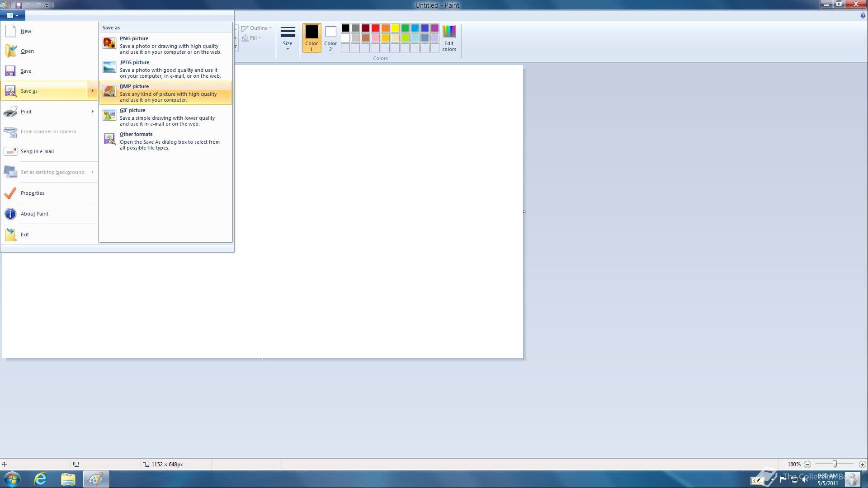Click the Save floppy icon in the title bar

click(x=19, y=5)
